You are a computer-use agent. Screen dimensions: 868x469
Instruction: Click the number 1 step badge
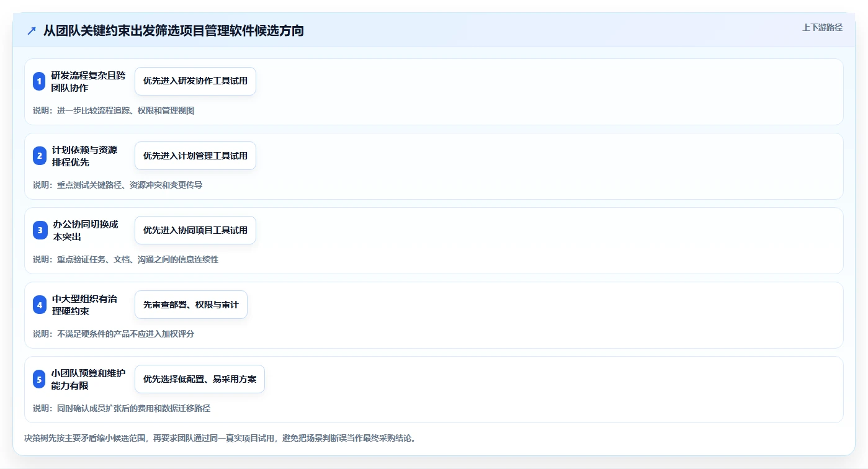39,81
